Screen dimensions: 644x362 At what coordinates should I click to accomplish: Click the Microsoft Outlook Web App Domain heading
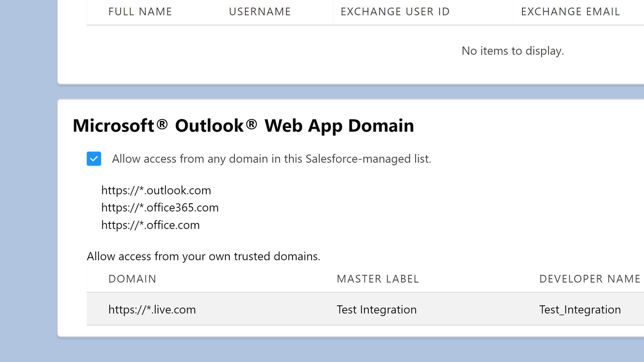(244, 126)
